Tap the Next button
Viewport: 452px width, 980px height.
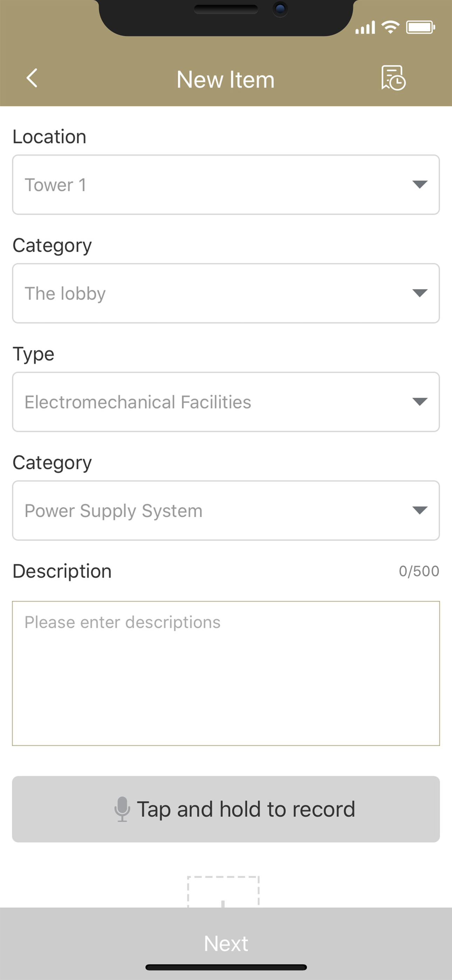pos(226,944)
